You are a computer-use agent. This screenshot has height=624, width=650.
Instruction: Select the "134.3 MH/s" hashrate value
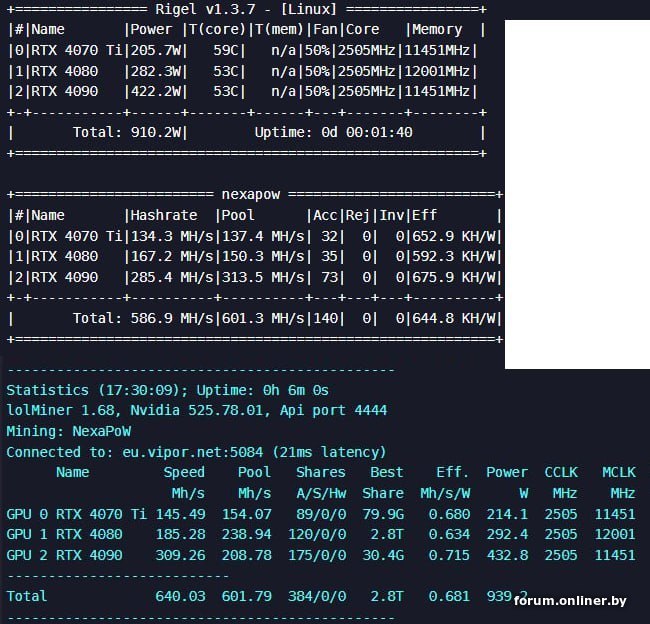click(x=172, y=236)
